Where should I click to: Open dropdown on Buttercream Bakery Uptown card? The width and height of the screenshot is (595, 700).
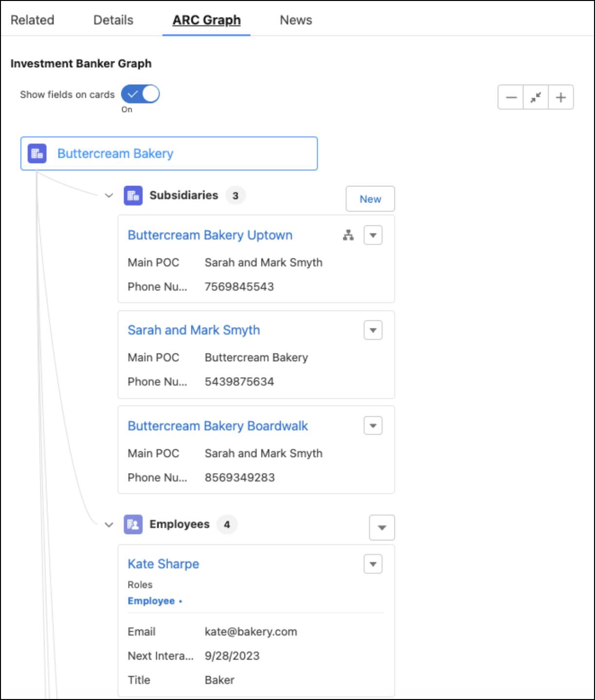click(x=373, y=236)
